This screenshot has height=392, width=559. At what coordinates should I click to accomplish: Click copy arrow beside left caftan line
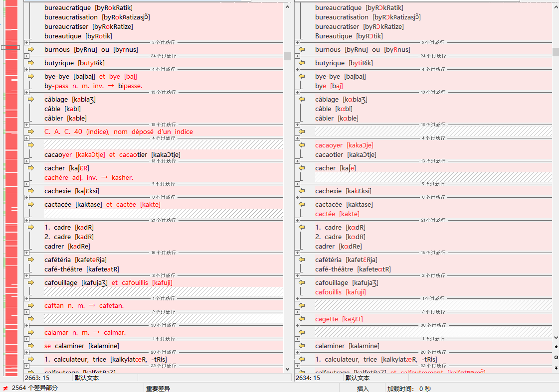[x=30, y=306]
